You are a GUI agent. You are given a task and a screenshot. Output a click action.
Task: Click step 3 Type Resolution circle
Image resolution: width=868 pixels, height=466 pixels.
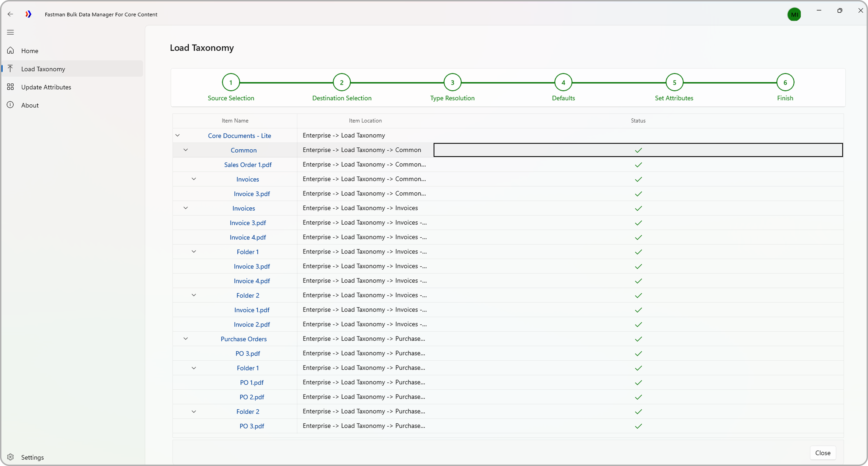click(453, 82)
